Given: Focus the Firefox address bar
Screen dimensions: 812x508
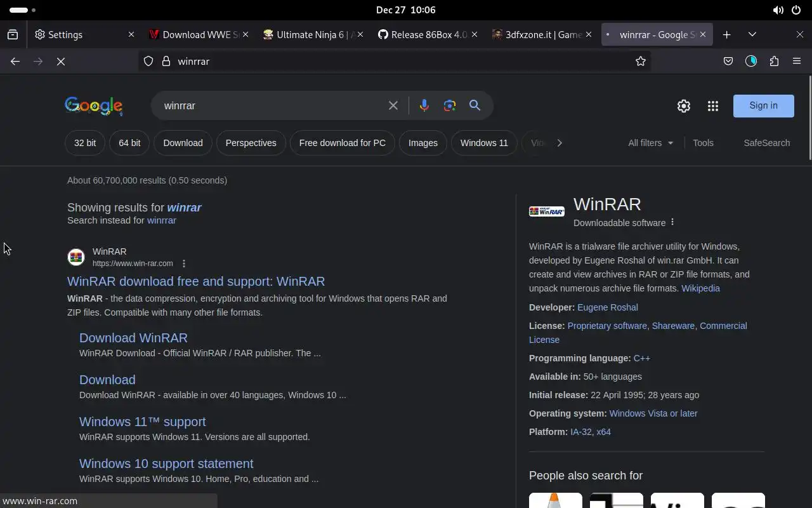Looking at the screenshot, I should [x=396, y=61].
